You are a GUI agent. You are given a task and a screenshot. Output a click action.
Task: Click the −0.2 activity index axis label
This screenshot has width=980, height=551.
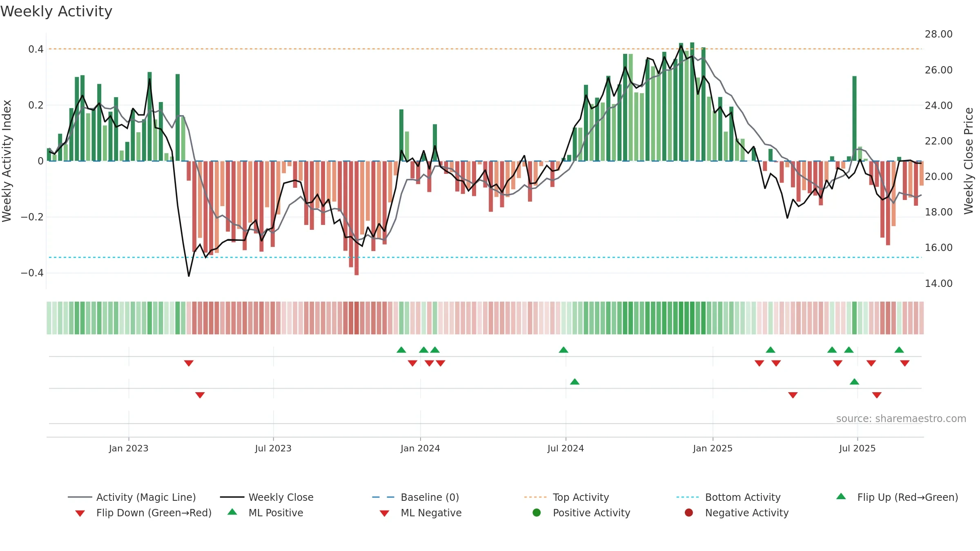coord(32,217)
